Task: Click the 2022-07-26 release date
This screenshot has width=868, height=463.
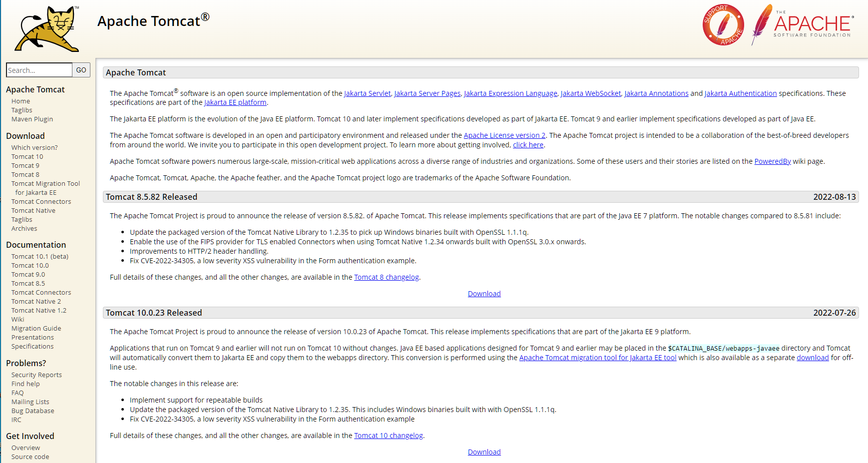Action: point(835,313)
